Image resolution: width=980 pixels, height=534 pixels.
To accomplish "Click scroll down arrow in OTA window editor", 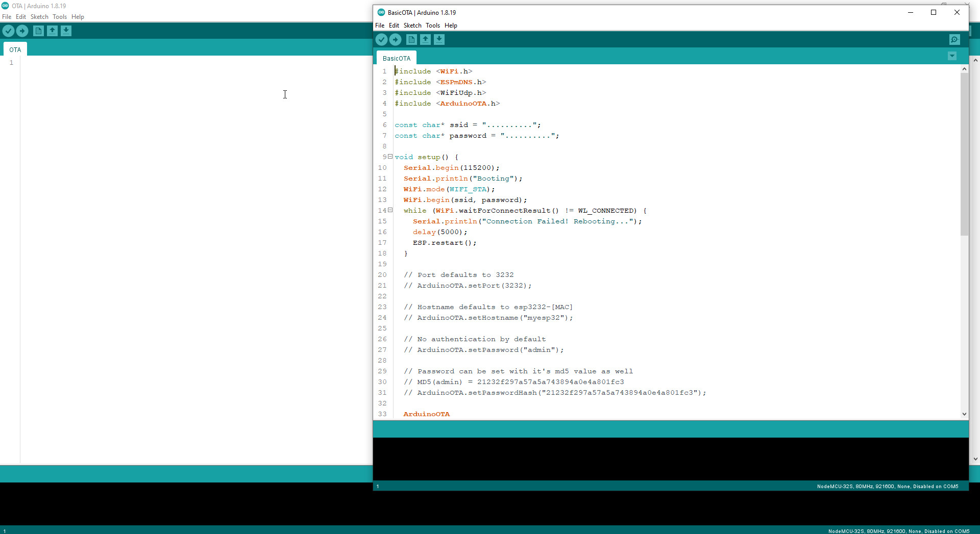I will tap(975, 459).
